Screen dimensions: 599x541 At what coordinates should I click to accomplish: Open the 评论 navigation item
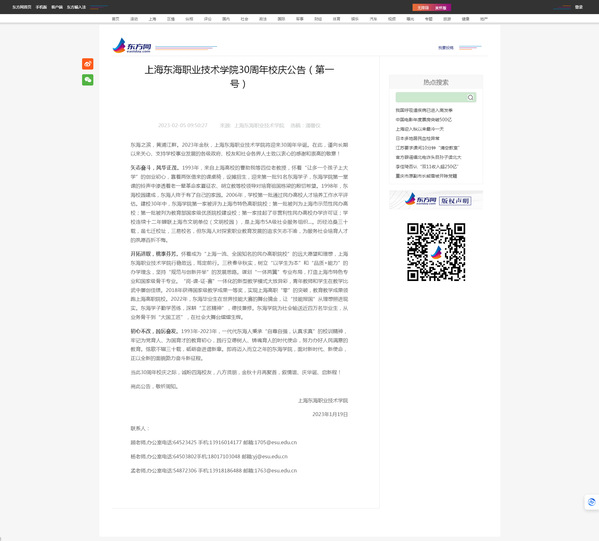(x=207, y=19)
